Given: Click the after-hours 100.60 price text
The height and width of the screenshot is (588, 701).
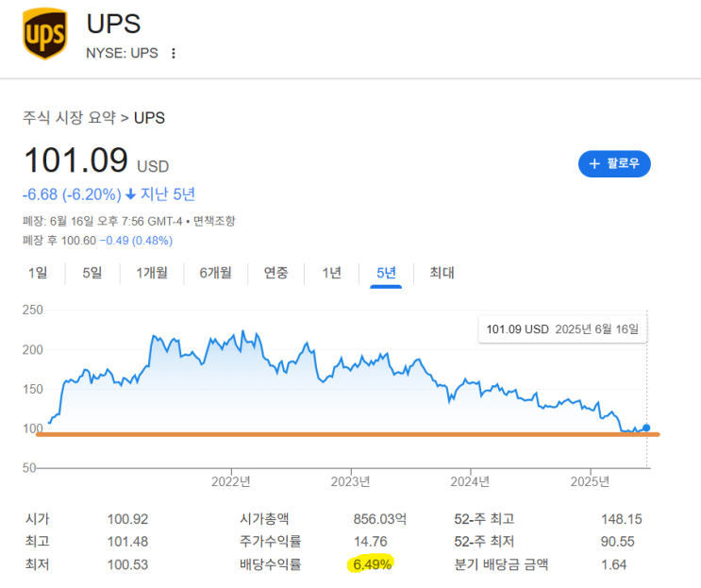Looking at the screenshot, I should (x=78, y=241).
